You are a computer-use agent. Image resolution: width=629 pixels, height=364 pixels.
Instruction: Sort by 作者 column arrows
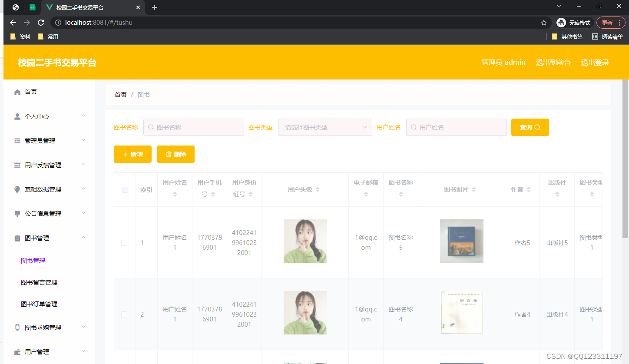click(x=529, y=190)
